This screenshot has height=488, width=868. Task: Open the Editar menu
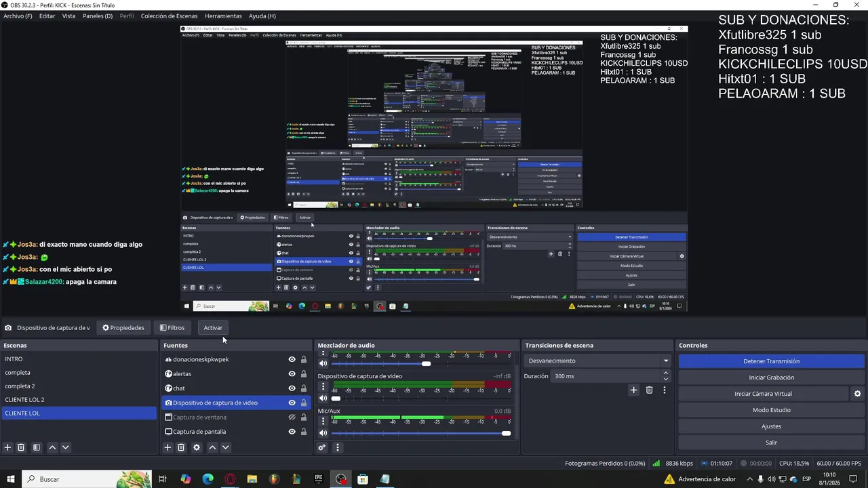coord(47,16)
